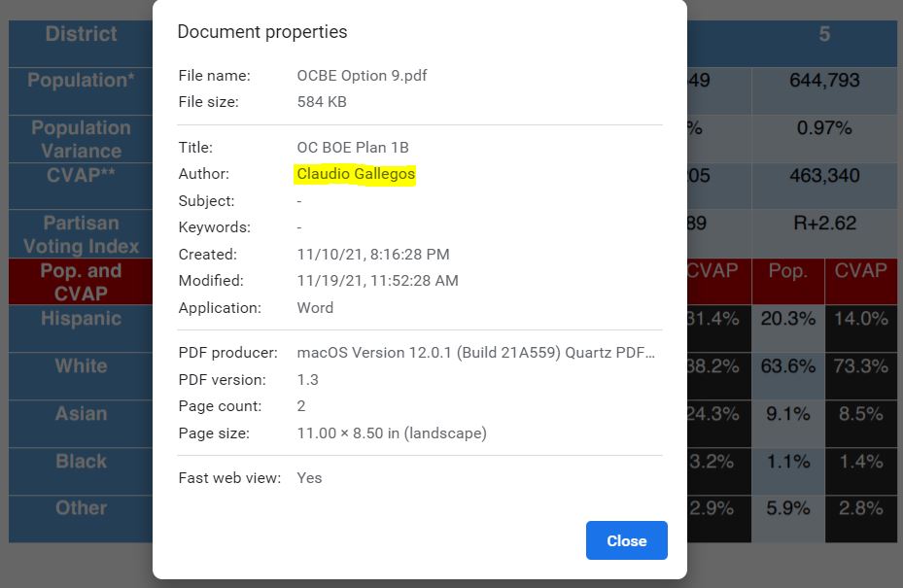
Task: Click the author name 'Claudio Gallegos'
Action: pos(356,174)
